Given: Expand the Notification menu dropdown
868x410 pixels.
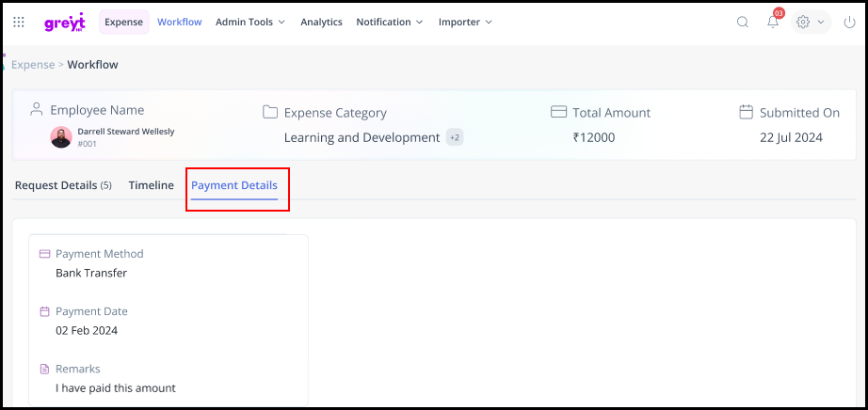Looking at the screenshot, I should pyautogui.click(x=389, y=22).
